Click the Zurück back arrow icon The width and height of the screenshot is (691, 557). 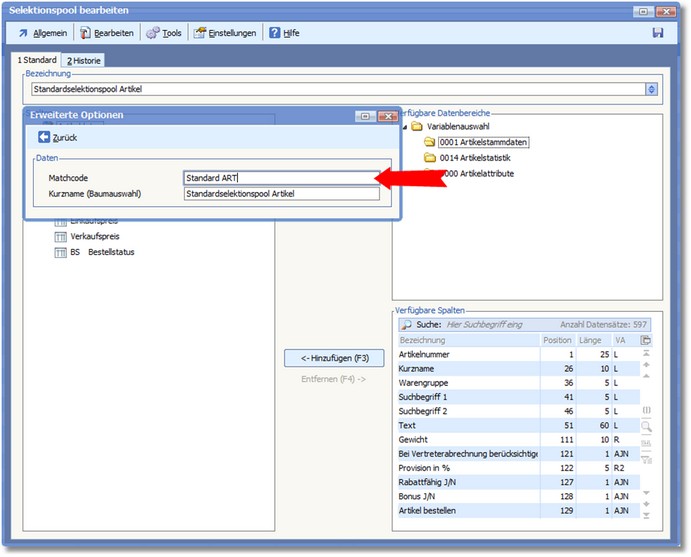pos(44,137)
